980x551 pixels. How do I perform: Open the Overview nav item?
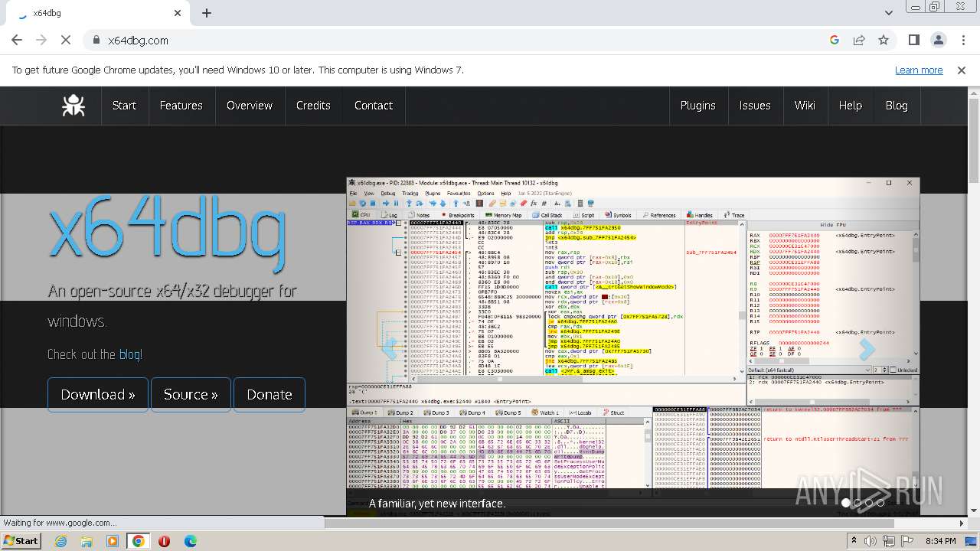(250, 106)
